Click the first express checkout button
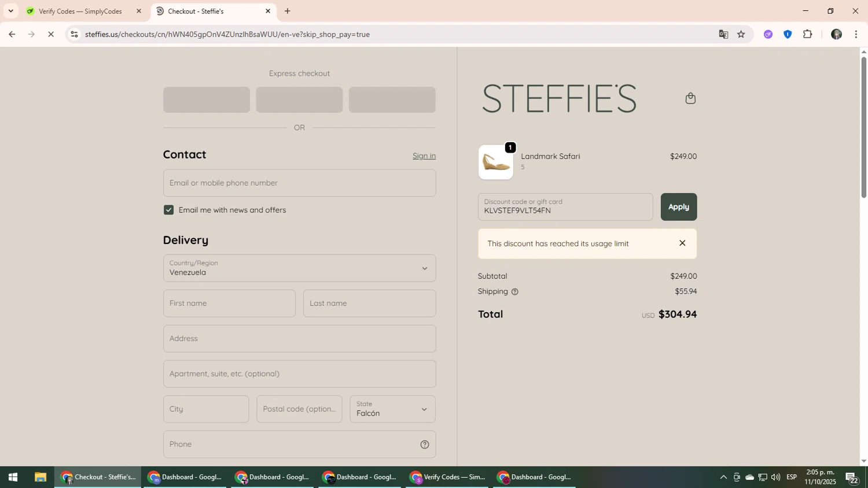 tap(207, 100)
